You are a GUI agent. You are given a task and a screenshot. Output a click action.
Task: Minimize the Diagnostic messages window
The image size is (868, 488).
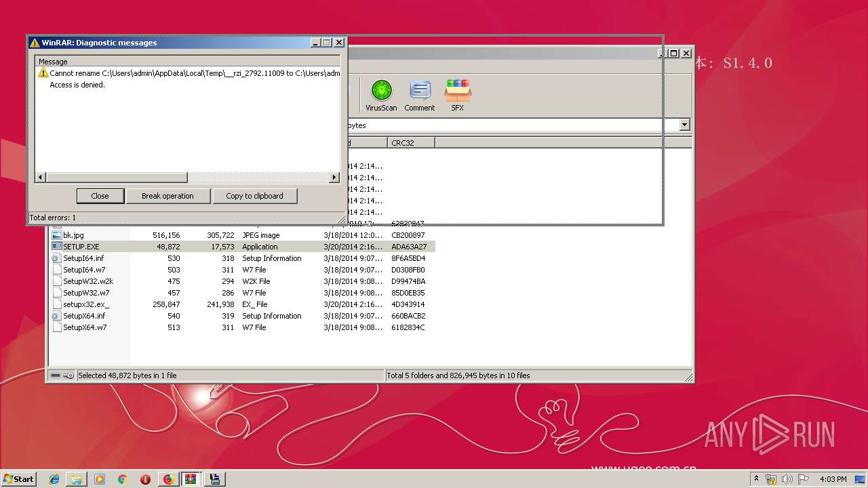pos(316,42)
